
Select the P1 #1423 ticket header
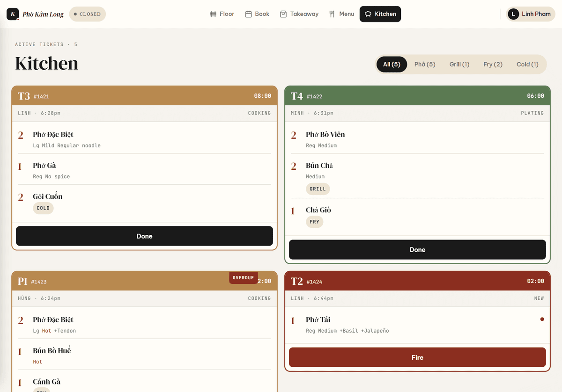(144, 281)
